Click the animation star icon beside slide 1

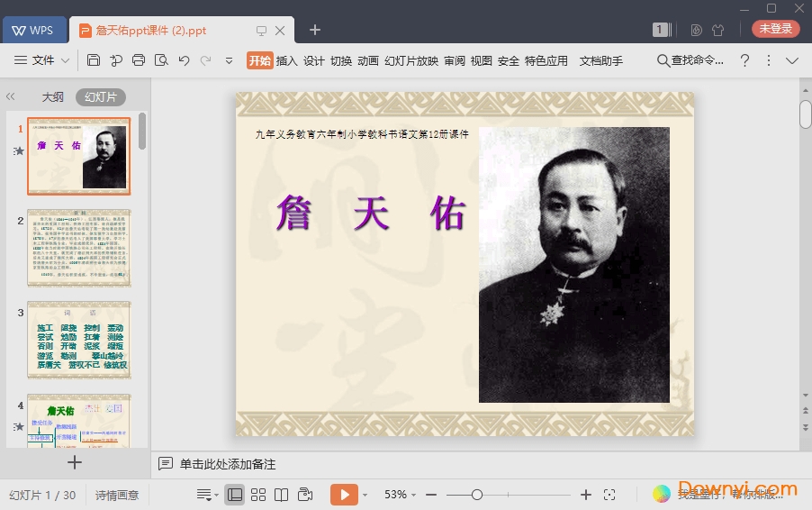pyautogui.click(x=19, y=150)
